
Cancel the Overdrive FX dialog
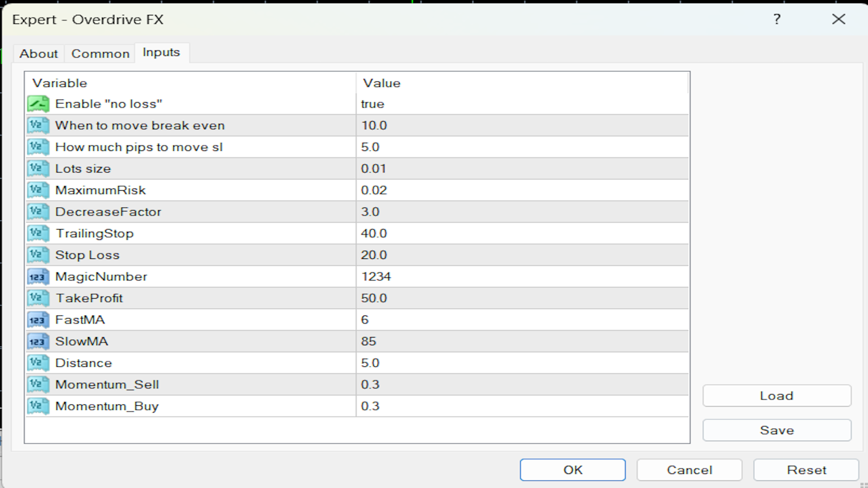tap(689, 470)
